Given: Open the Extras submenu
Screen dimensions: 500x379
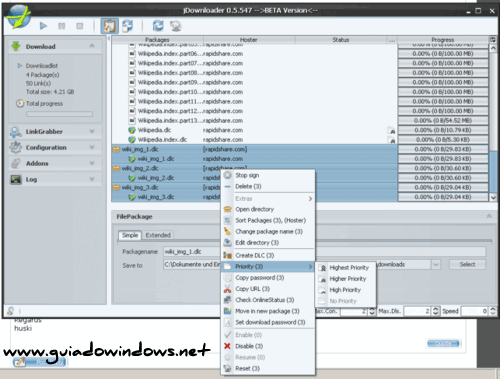Looking at the screenshot, I should pos(268,199).
